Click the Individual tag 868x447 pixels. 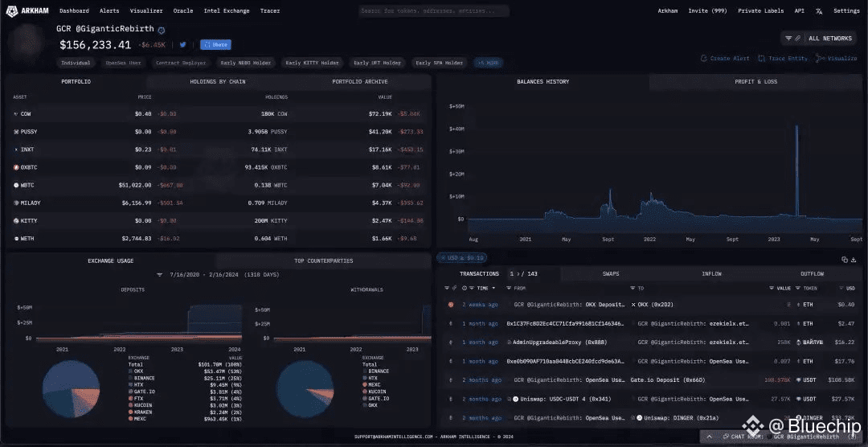click(76, 64)
